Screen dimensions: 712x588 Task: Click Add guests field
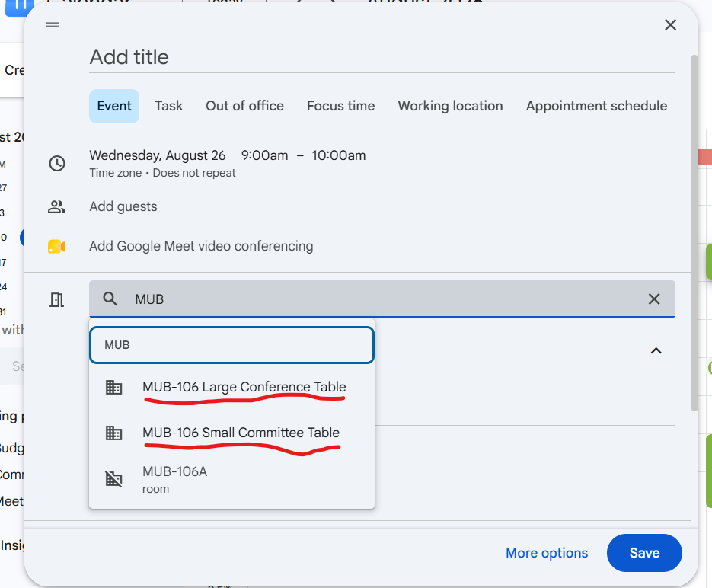123,206
